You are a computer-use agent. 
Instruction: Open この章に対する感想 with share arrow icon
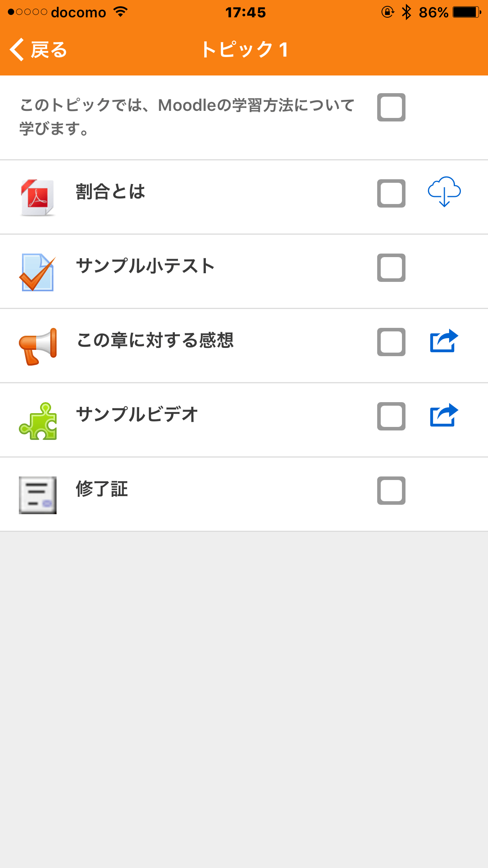(444, 341)
